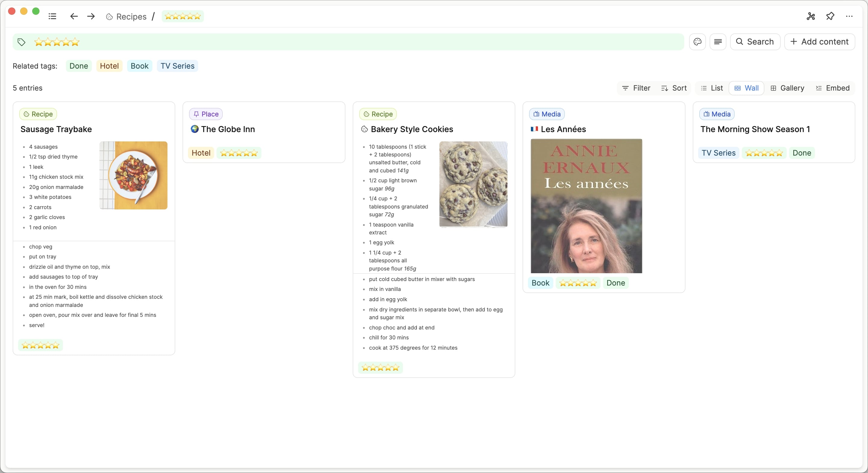This screenshot has width=868, height=473.
Task: Click '1 egg yolk' ingredient line
Action: pos(381,243)
